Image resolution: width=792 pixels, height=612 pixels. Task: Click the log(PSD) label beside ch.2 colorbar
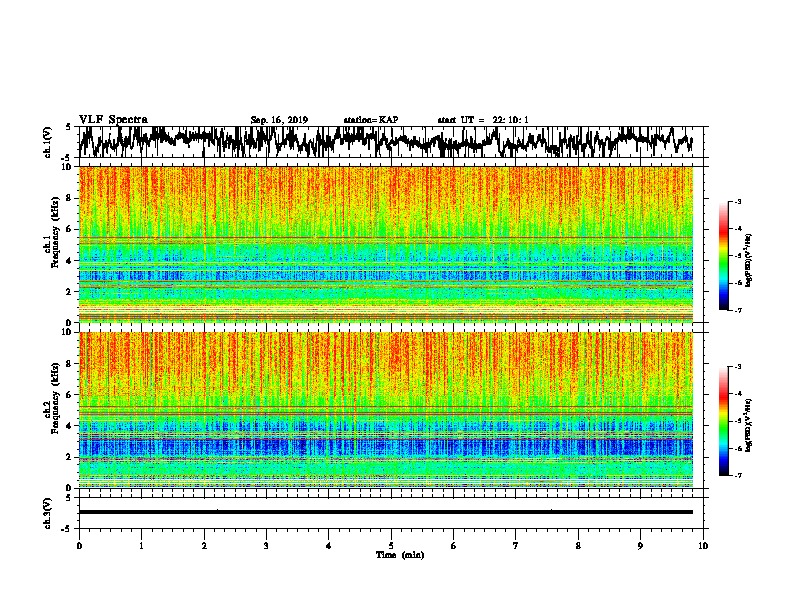point(749,425)
